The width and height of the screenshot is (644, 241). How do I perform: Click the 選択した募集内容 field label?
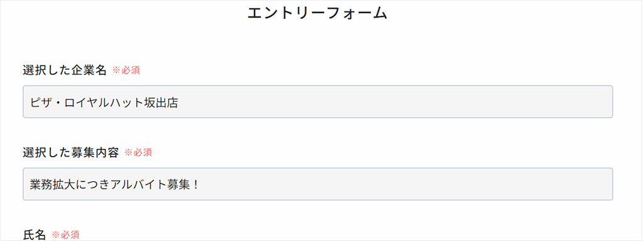(x=71, y=152)
